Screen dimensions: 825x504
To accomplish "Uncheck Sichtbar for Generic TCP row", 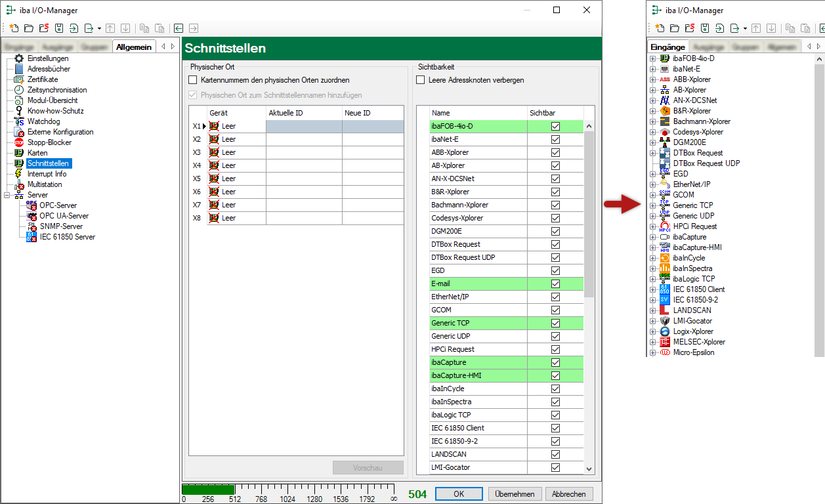I will (x=556, y=323).
